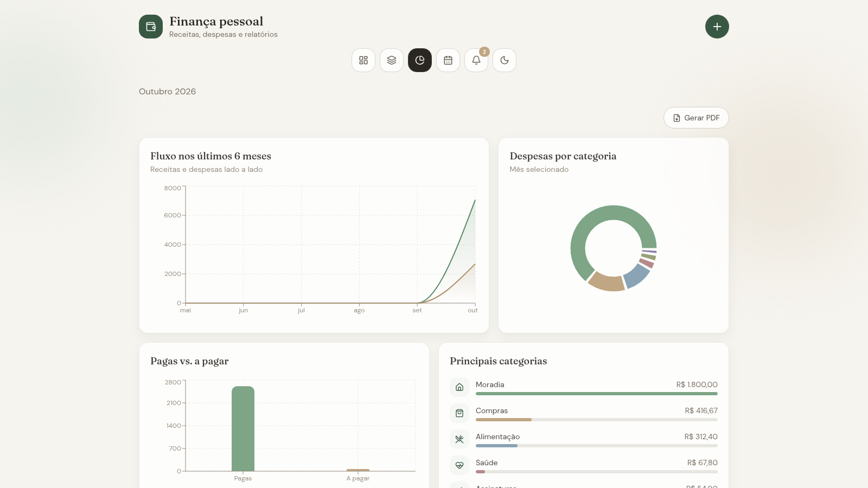Click the Principais categorias heading
Image resolution: width=868 pixels, height=488 pixels.
pyautogui.click(x=498, y=361)
